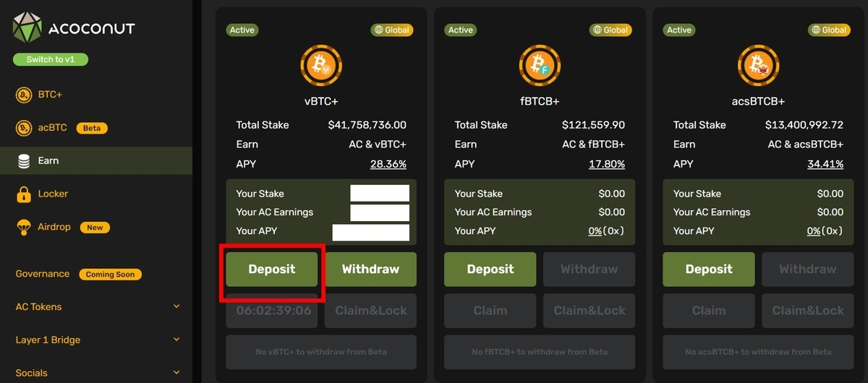Viewport: 868px width, 383px height.
Task: Click the fBTCB+ token coin icon
Action: point(540,66)
